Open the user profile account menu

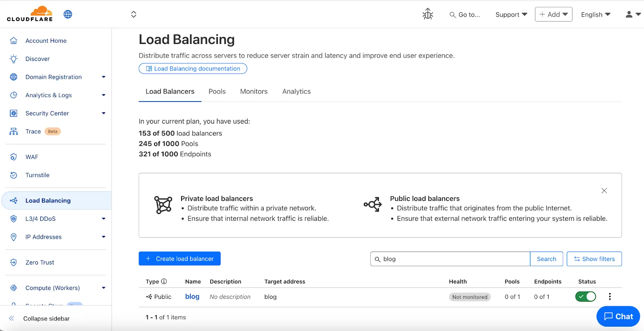click(633, 14)
